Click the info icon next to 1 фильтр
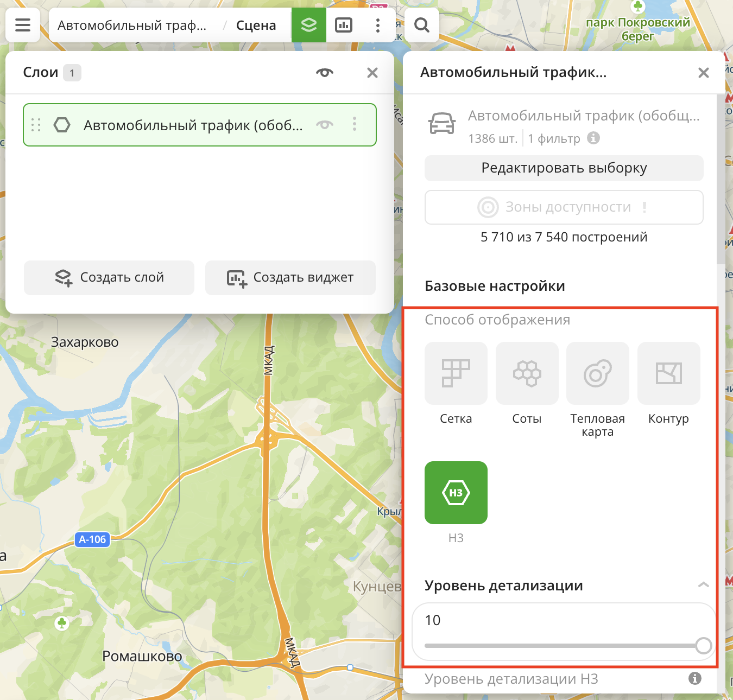This screenshot has width=733, height=700. pos(593,138)
